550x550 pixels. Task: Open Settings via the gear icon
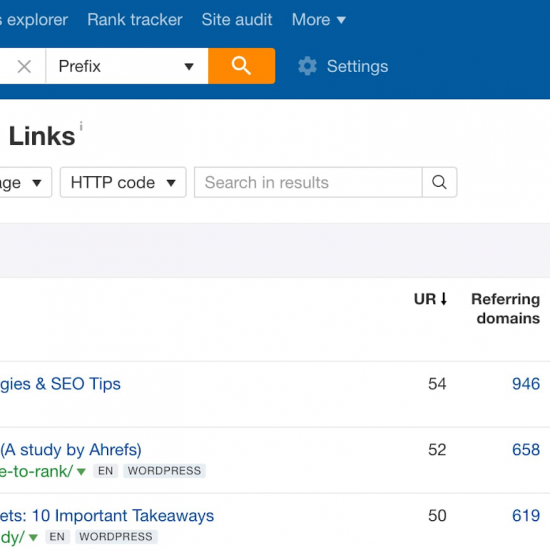coord(307,66)
